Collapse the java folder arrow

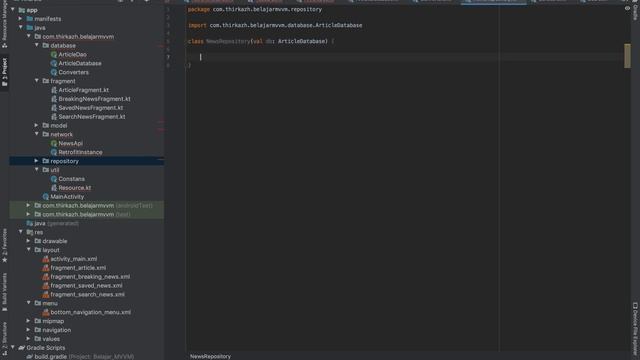[x=20, y=27]
